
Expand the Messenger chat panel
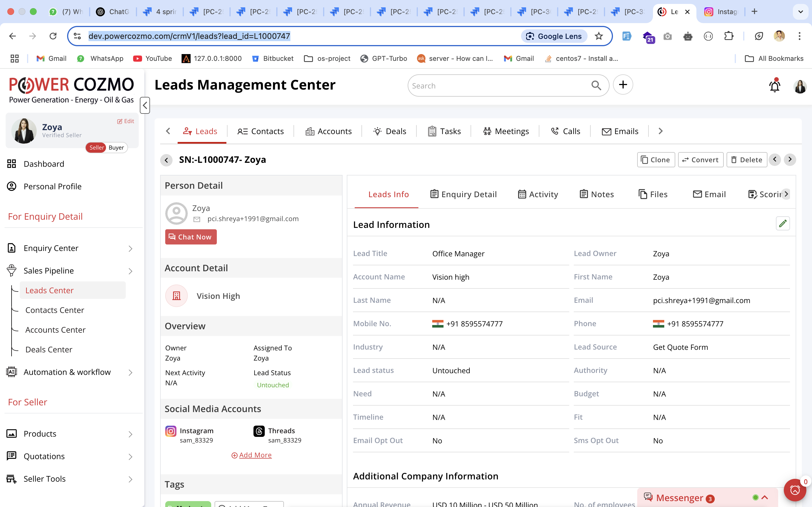point(765,498)
